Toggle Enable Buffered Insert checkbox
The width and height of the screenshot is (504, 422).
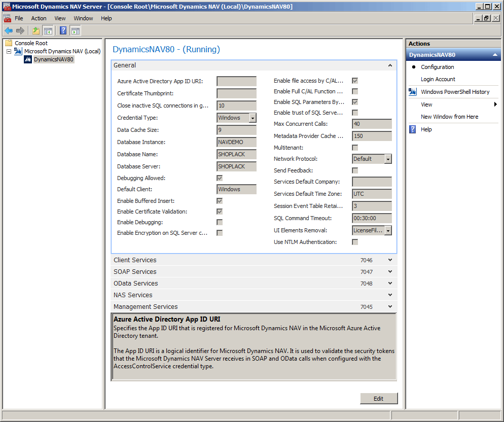220,201
